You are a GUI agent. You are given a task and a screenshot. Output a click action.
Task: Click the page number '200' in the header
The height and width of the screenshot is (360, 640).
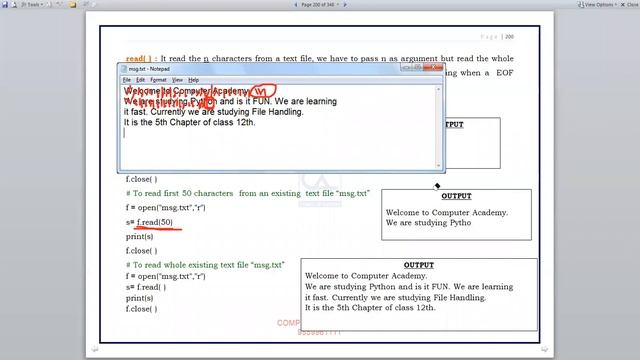(x=509, y=37)
